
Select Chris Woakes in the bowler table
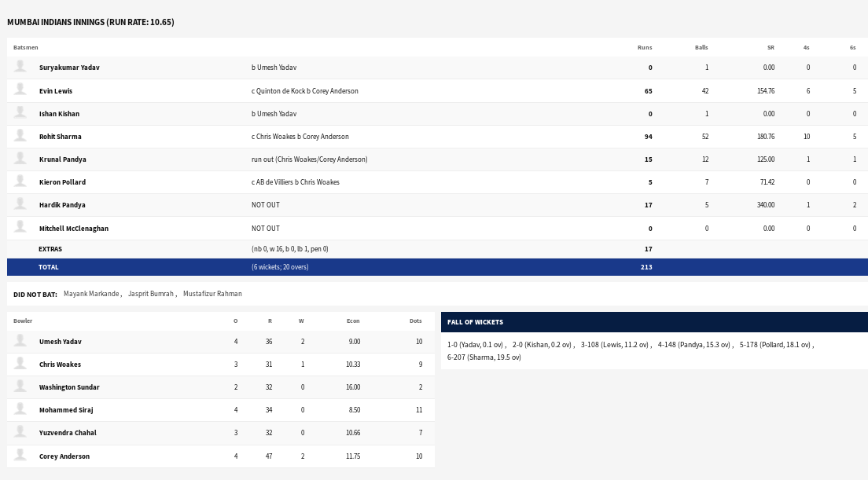click(x=60, y=365)
